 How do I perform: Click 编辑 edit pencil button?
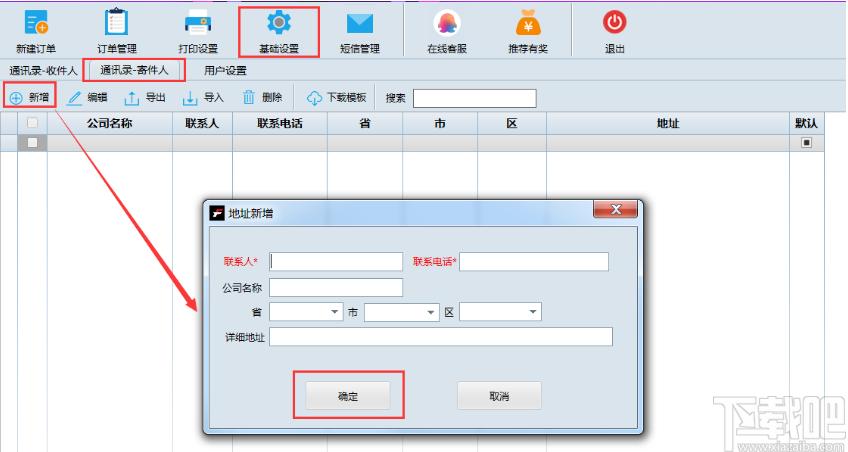pyautogui.click(x=87, y=97)
